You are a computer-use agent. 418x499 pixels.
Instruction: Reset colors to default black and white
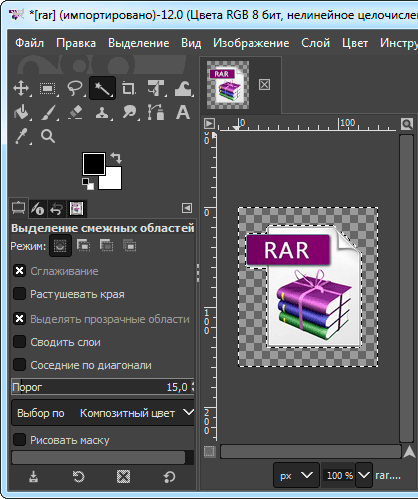point(88,184)
